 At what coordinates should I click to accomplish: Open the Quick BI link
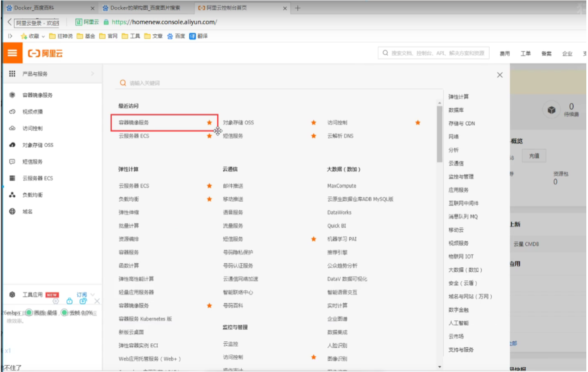pyautogui.click(x=336, y=226)
